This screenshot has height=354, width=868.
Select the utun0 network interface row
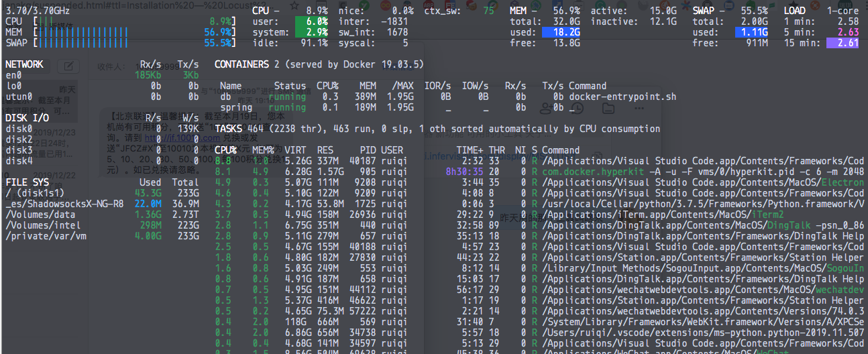point(102,97)
